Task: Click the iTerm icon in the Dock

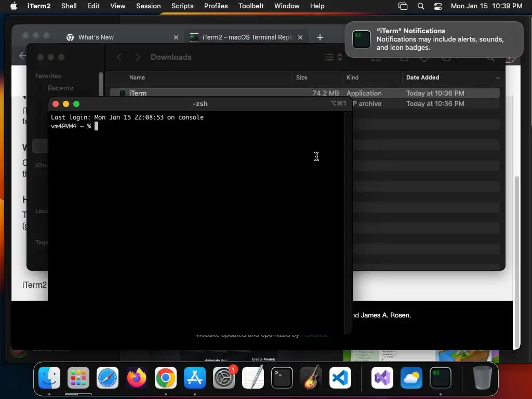Action: point(441,378)
